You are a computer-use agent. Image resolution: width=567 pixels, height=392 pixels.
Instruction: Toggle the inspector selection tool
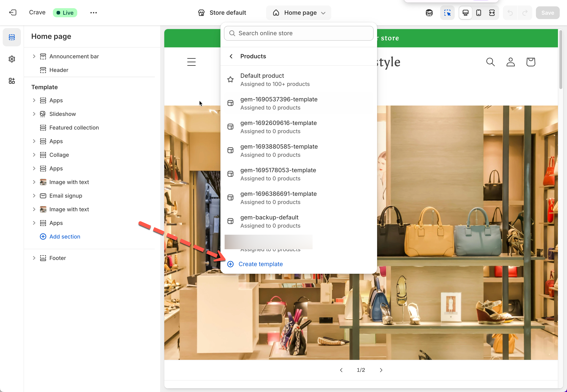[447, 13]
